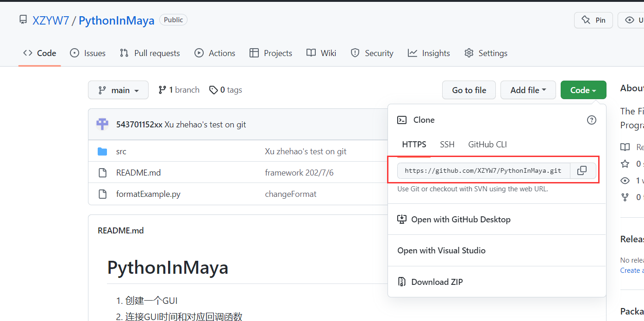The width and height of the screenshot is (644, 321).
Task: Open the formatExample.py file link
Action: [x=148, y=194]
